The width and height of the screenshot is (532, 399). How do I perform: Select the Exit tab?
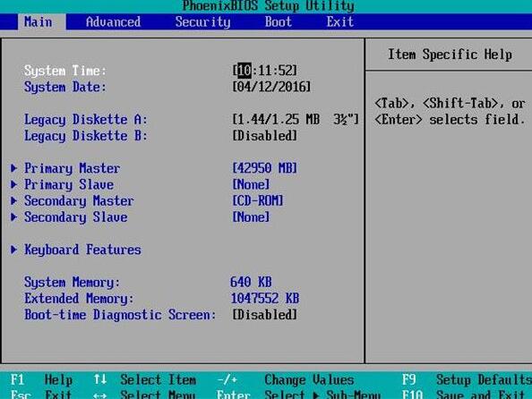(340, 22)
